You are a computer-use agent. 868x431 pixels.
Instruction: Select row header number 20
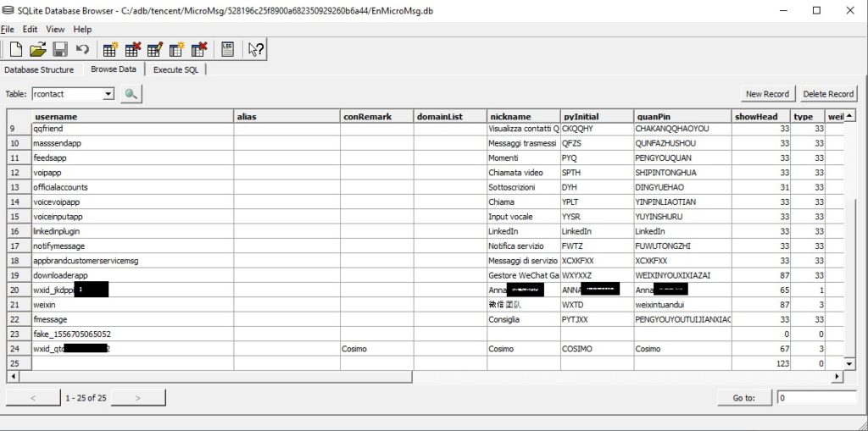click(x=19, y=290)
